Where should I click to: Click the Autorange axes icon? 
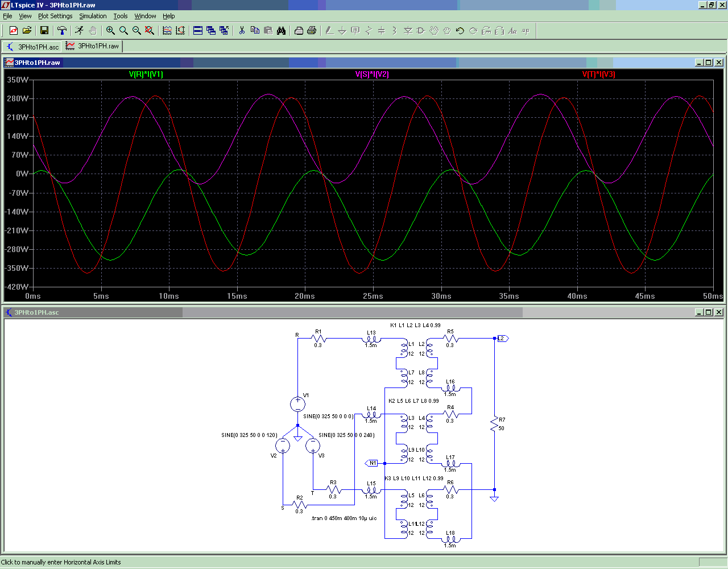(180, 31)
